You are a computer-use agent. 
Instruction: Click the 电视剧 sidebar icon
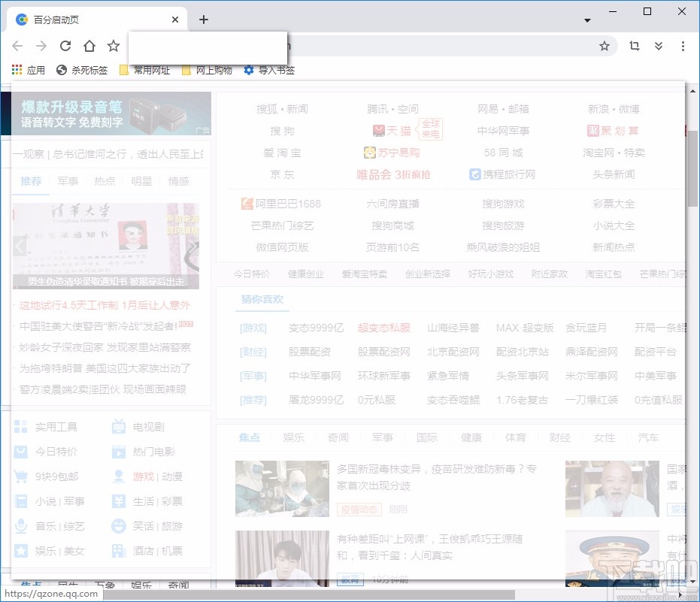point(119,427)
